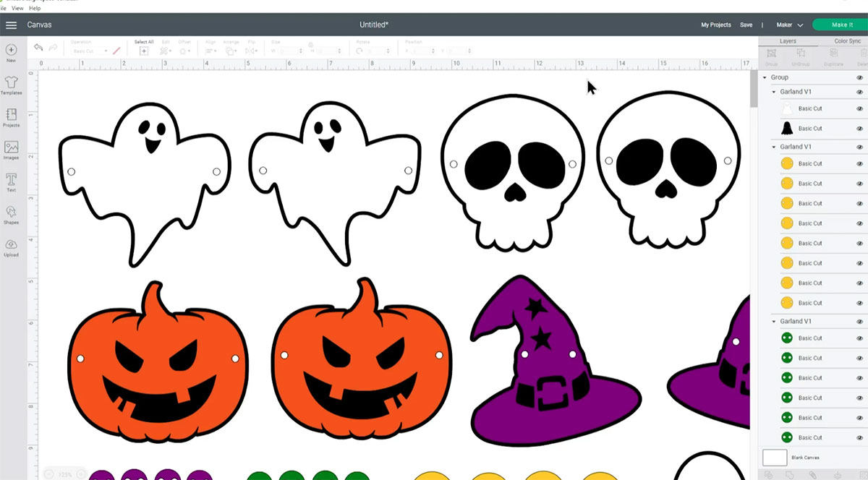Select the first yellow layer swatch
This screenshot has height=480, width=868.
click(x=787, y=163)
